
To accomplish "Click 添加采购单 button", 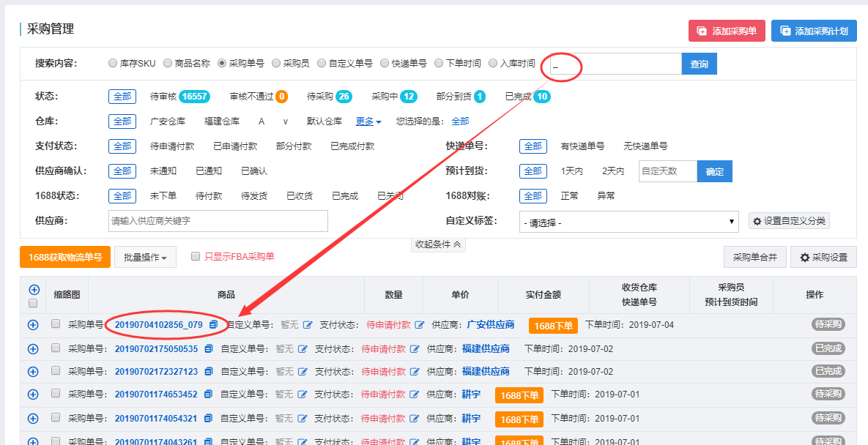I will [x=727, y=31].
